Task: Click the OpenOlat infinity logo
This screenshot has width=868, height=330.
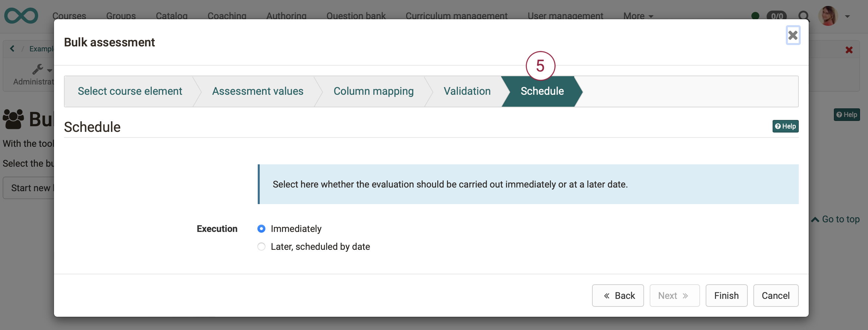Action: [x=21, y=16]
